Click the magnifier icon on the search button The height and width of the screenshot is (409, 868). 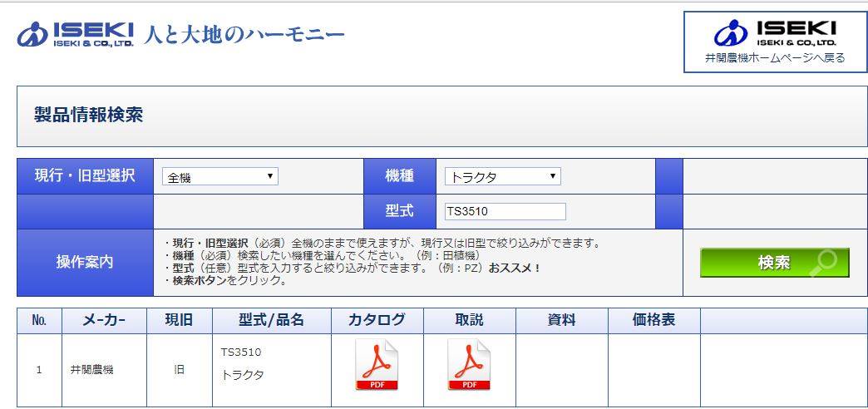click(x=824, y=262)
